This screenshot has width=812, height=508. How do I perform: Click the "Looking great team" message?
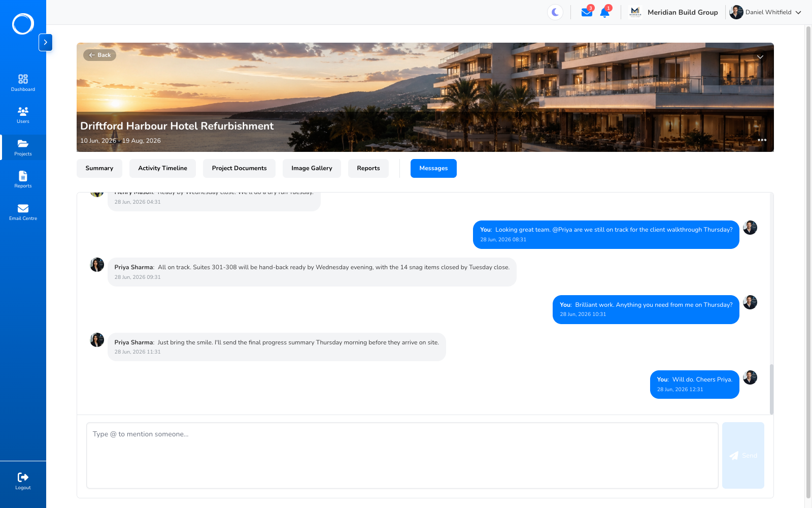point(606,235)
